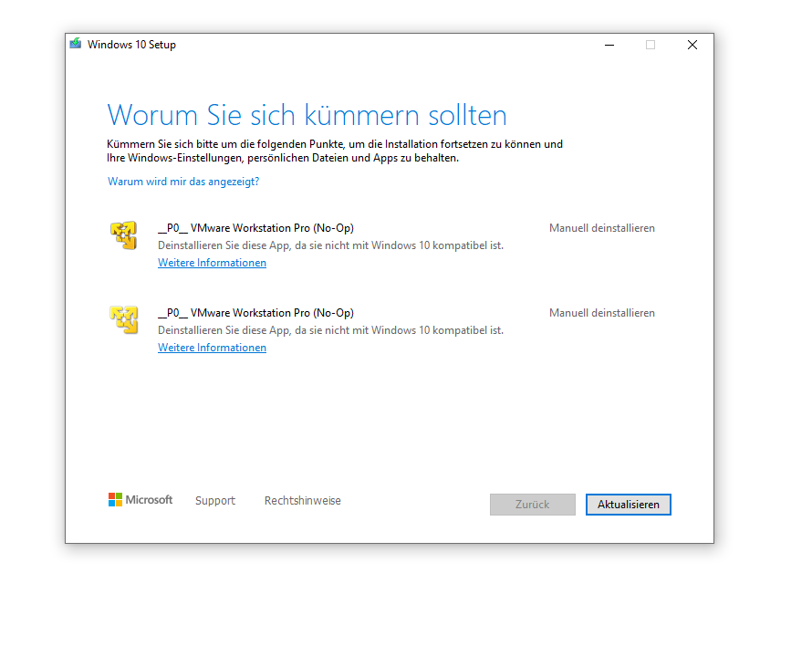
Task: Click the disabled maximize button
Action: tap(651, 45)
